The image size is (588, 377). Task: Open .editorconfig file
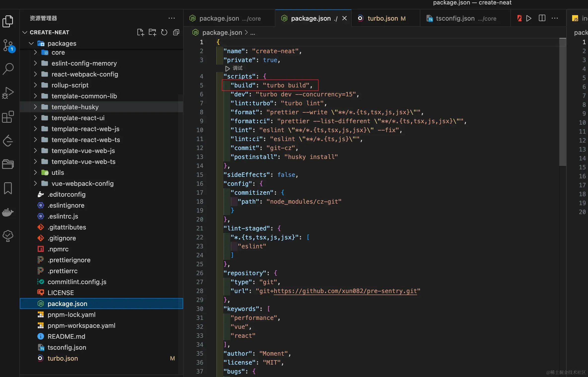[x=101, y=194]
